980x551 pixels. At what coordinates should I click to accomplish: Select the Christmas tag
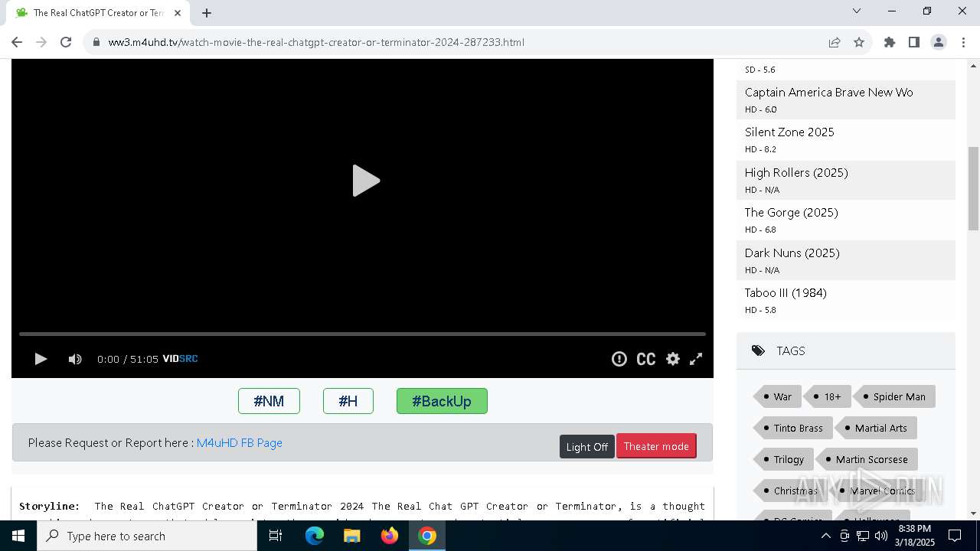pos(789,491)
